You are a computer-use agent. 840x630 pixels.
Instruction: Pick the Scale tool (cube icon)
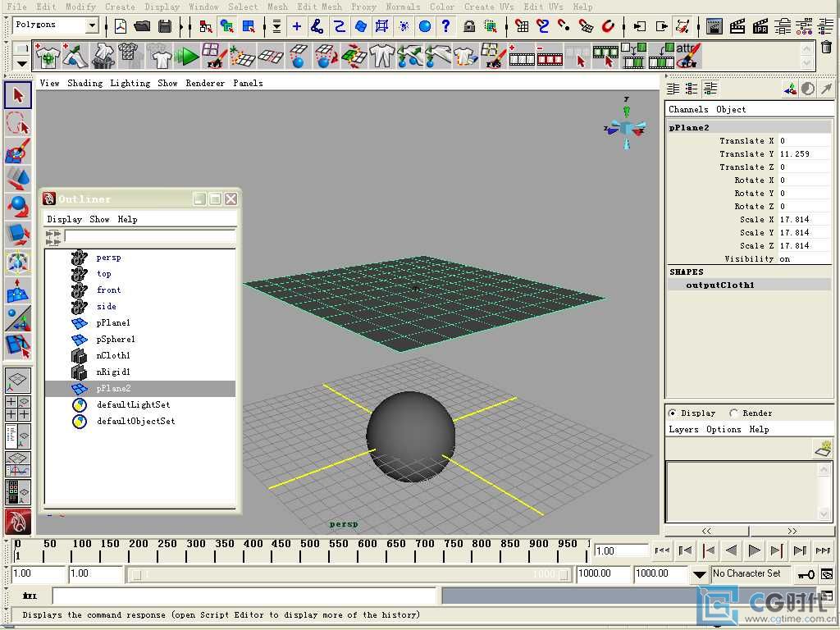point(18,234)
